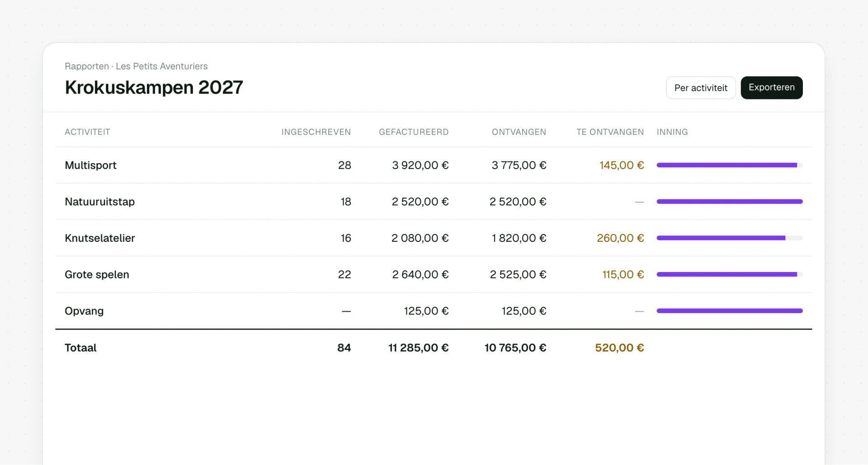Viewport: 868px width, 465px height.
Task: Click the Les Petits Aventuriers breadcrumb
Action: (162, 66)
